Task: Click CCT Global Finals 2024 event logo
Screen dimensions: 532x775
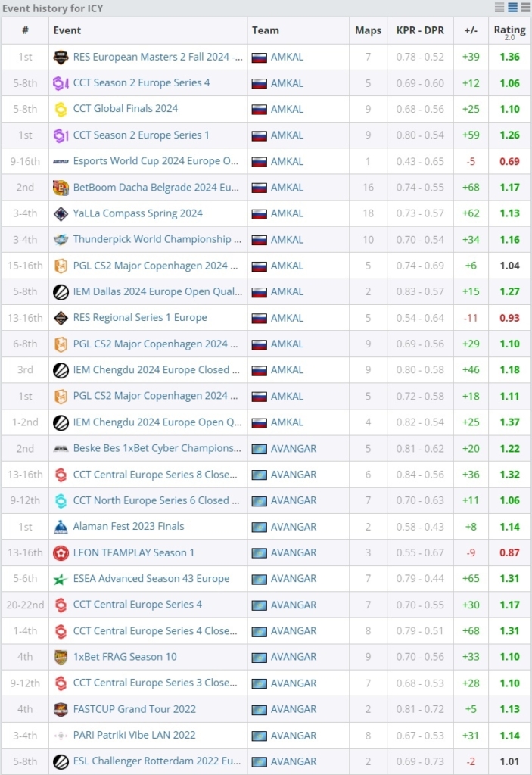Action: [61, 109]
